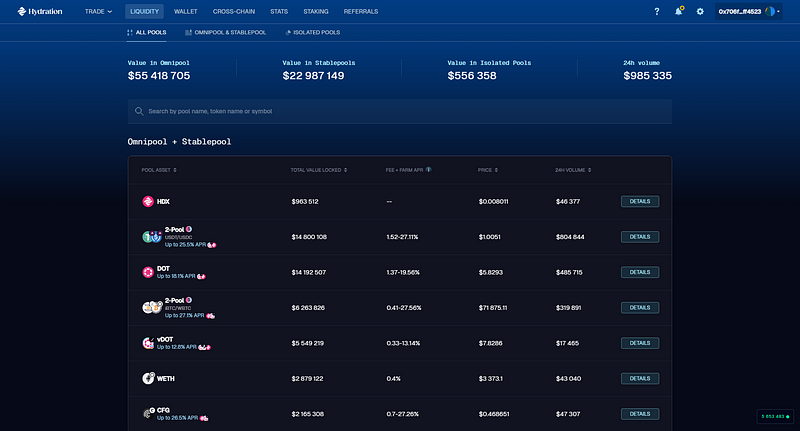Open the WALLET page

click(186, 11)
